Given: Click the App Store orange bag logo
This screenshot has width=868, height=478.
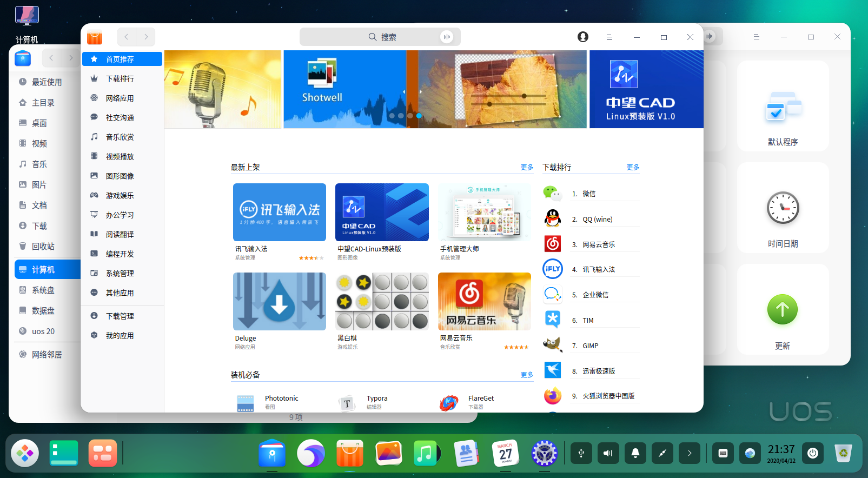Looking at the screenshot, I should 95,37.
